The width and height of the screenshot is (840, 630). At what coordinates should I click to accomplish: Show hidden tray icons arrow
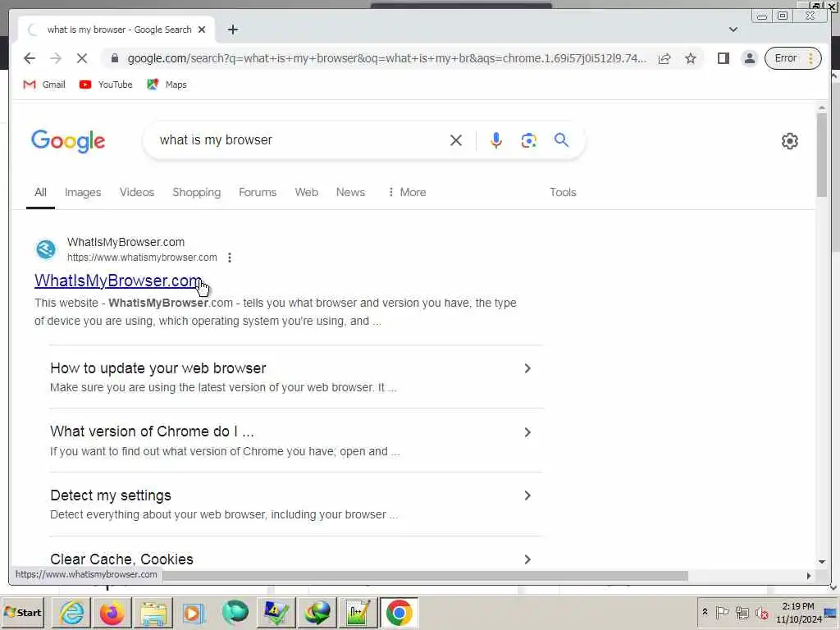click(x=705, y=612)
